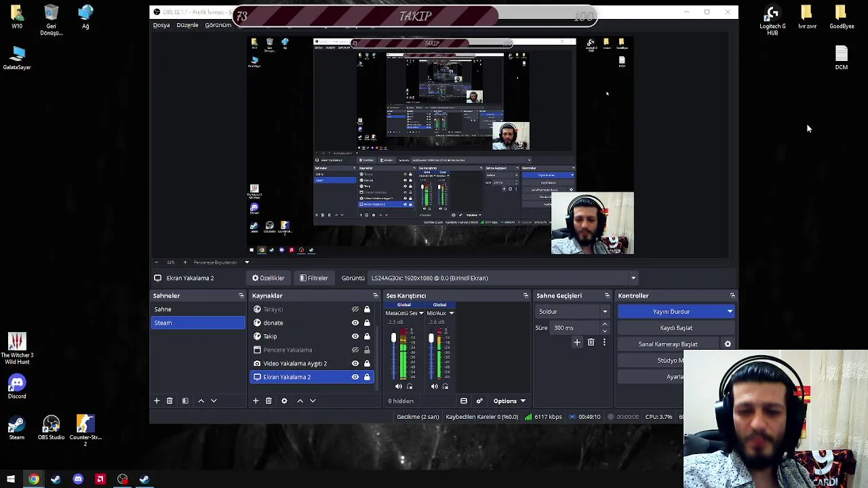Open the Dosya menu
Viewport: 868px width, 488px height.
pyautogui.click(x=161, y=25)
